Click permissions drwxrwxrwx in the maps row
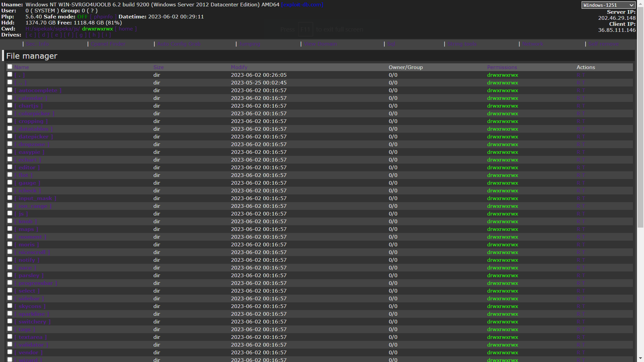This screenshot has height=362, width=644. point(502,229)
